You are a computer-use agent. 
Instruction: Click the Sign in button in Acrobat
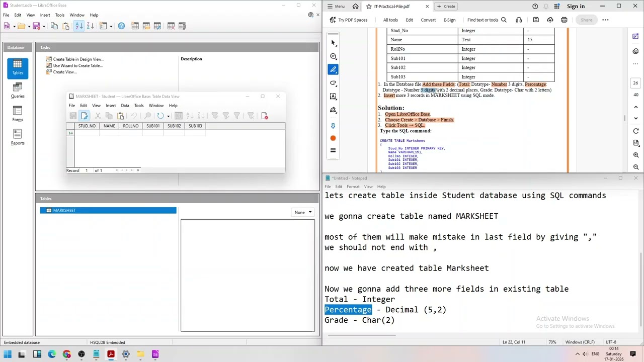[x=576, y=7]
